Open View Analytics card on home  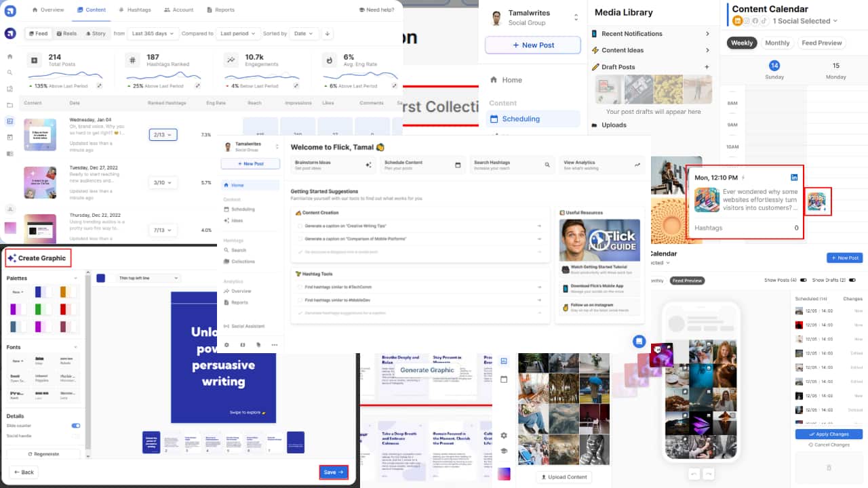(x=602, y=165)
